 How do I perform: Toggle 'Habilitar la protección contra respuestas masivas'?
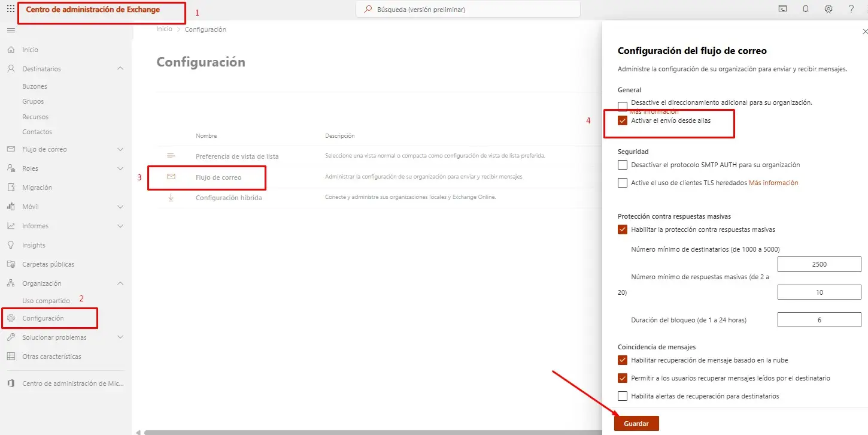coord(623,229)
